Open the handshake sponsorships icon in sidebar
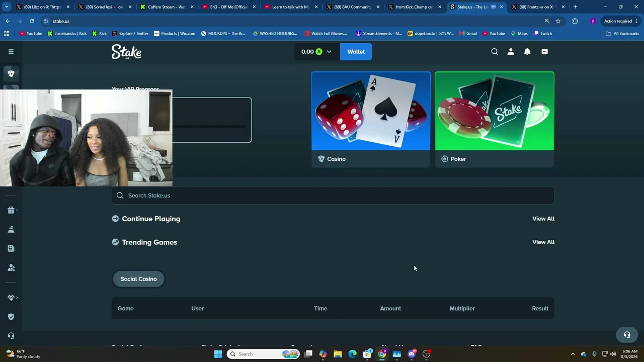The width and height of the screenshot is (644, 362). click(11, 298)
